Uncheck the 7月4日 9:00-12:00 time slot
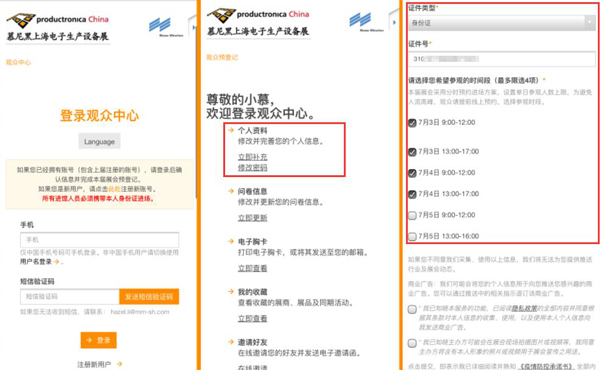The height and width of the screenshot is (370, 600). coord(412,173)
